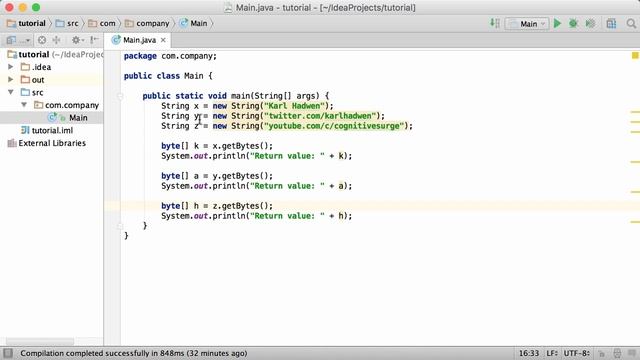640x360 pixels.
Task: Open project panel settings gear
Action: pos(78,40)
